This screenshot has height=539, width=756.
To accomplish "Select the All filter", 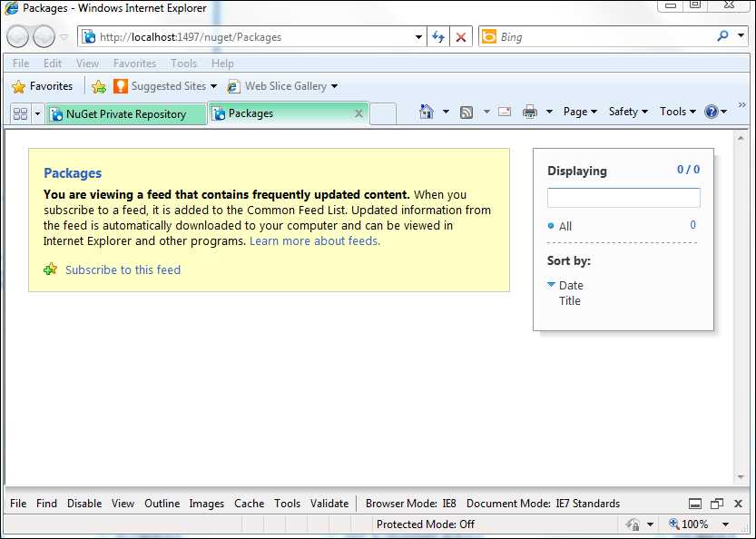I will (565, 226).
